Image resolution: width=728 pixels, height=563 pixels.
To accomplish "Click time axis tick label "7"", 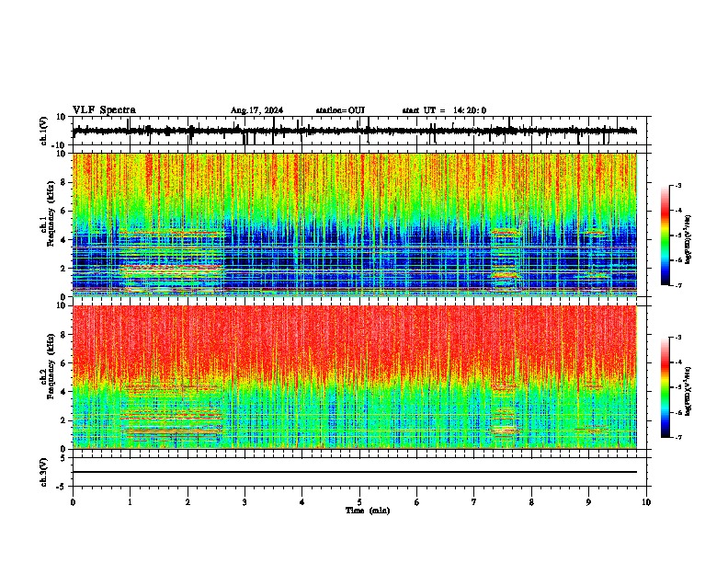I will click(x=474, y=502).
